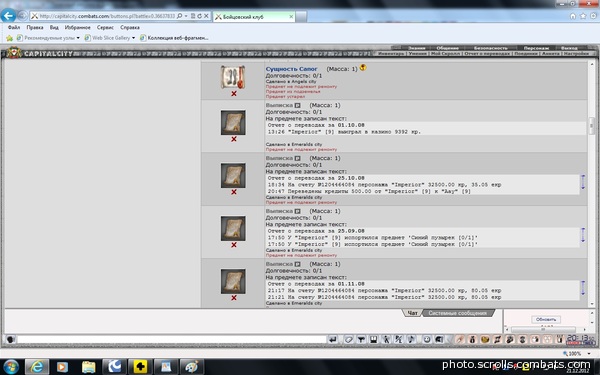Click the Сущность Сапог item name
This screenshot has height=375, width=600.
point(292,69)
